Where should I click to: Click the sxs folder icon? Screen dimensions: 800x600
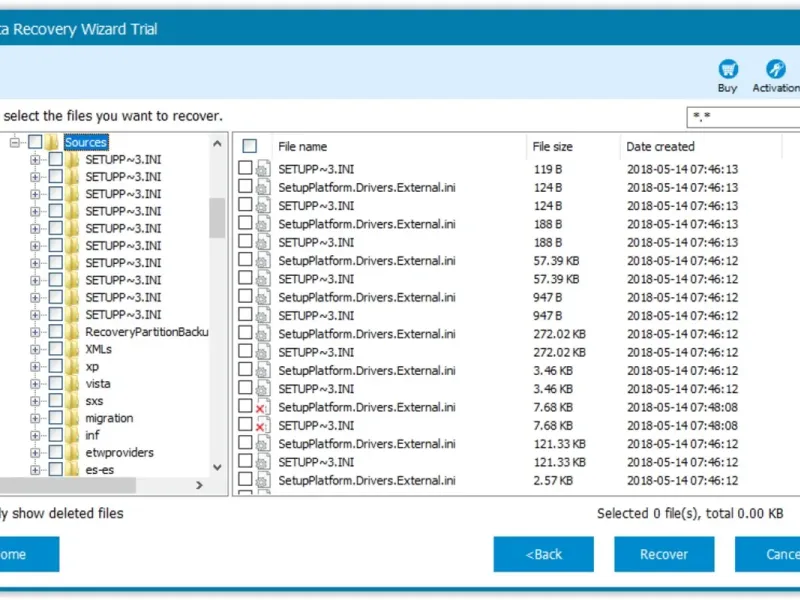pyautogui.click(x=72, y=401)
